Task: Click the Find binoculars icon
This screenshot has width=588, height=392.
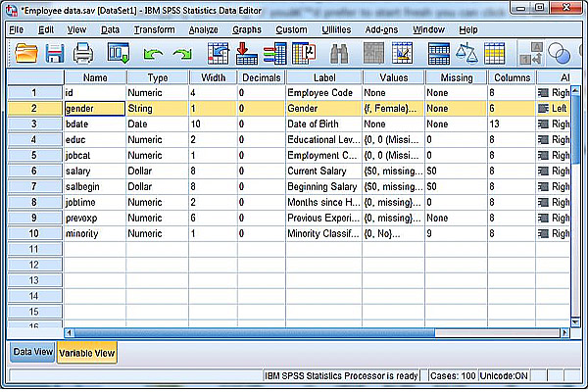Action: click(339, 53)
